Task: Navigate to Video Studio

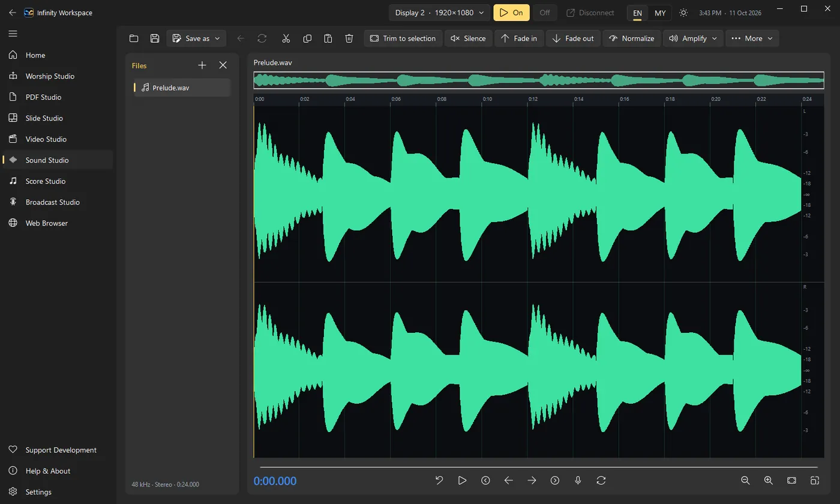Action: tap(58, 139)
